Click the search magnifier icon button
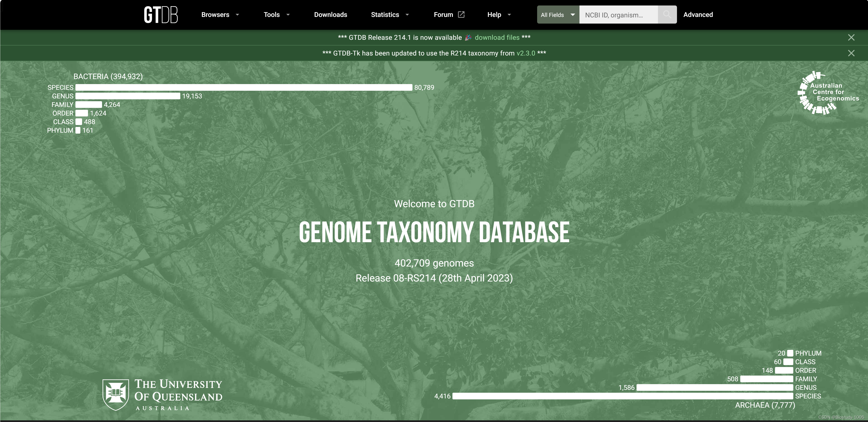Screen dimensions: 868x422 [x=667, y=15]
